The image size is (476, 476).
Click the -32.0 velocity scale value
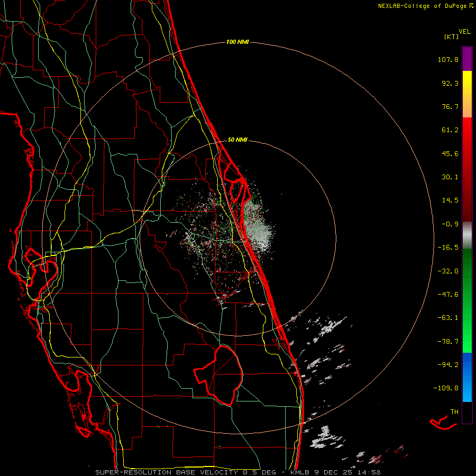click(x=448, y=271)
